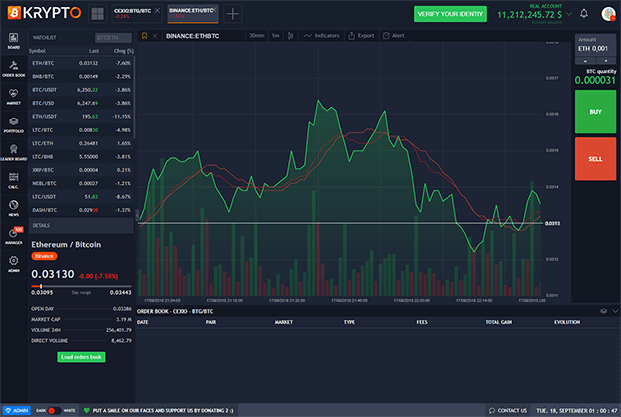Click the Details panel header

coord(81,225)
